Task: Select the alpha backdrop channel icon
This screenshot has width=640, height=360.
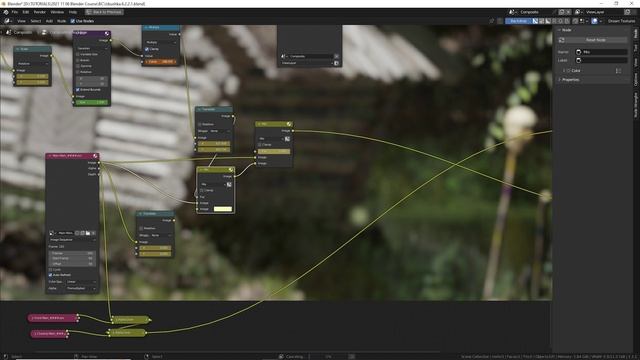Action: click(x=548, y=21)
